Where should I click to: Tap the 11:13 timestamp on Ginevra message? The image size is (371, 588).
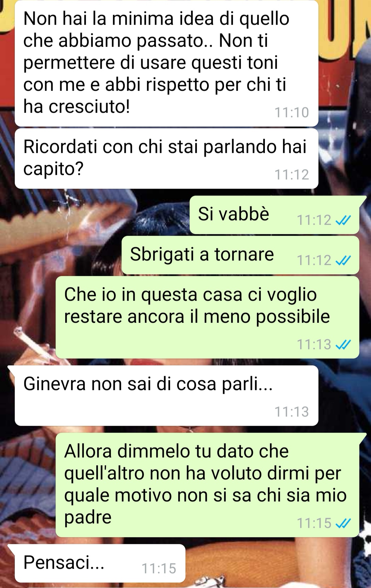[x=292, y=412]
